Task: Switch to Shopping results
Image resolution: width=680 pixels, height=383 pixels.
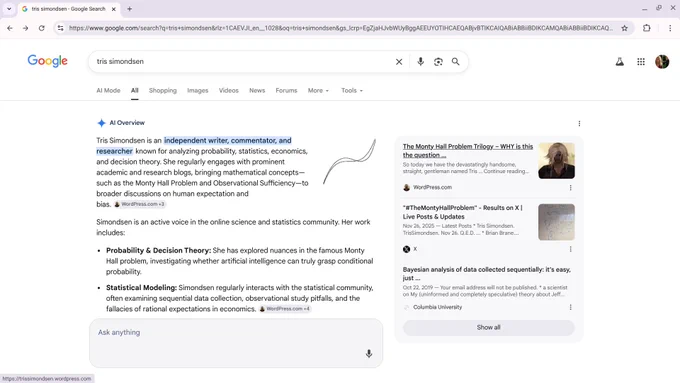Action: (x=163, y=90)
